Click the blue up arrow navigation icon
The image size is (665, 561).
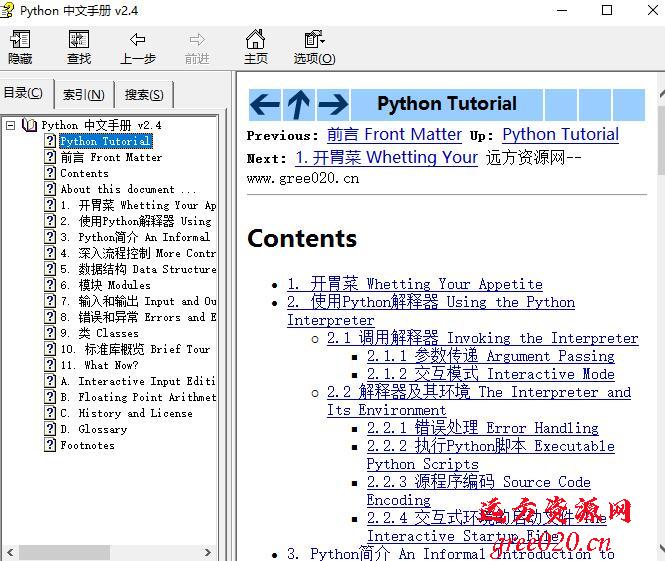point(298,104)
